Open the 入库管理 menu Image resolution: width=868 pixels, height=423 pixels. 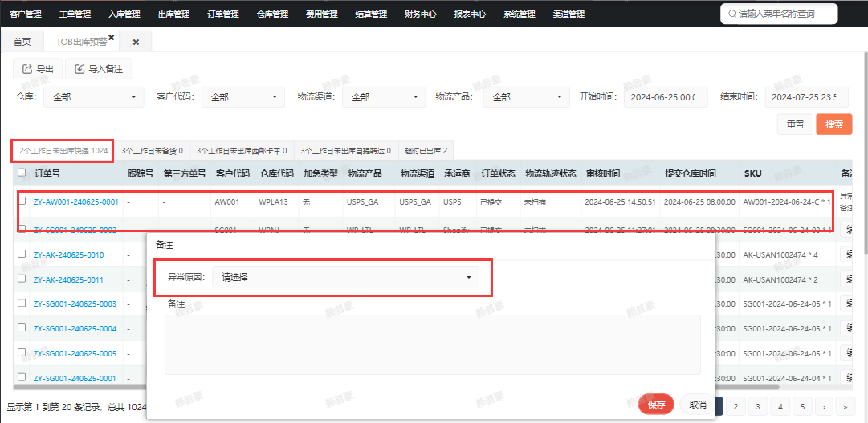click(x=124, y=14)
